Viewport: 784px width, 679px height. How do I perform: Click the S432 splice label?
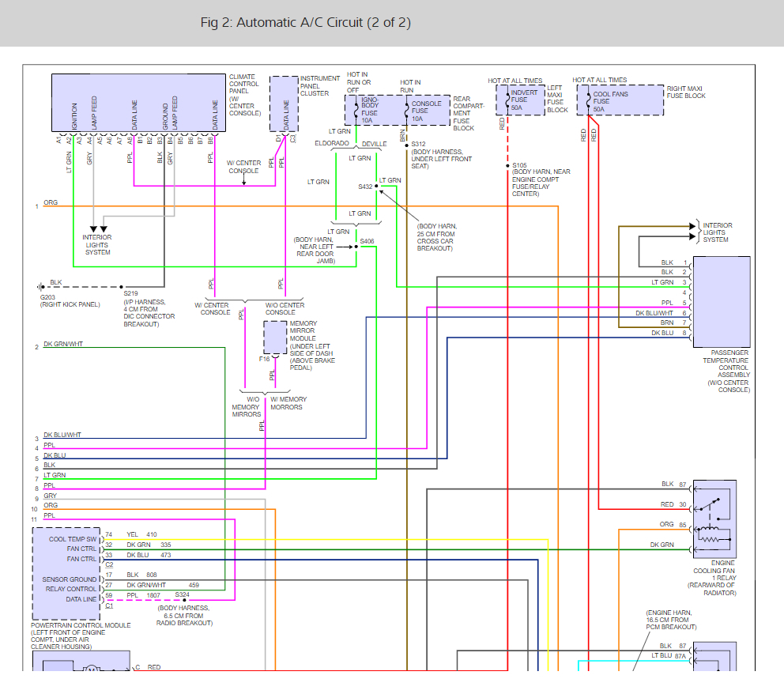(365, 187)
